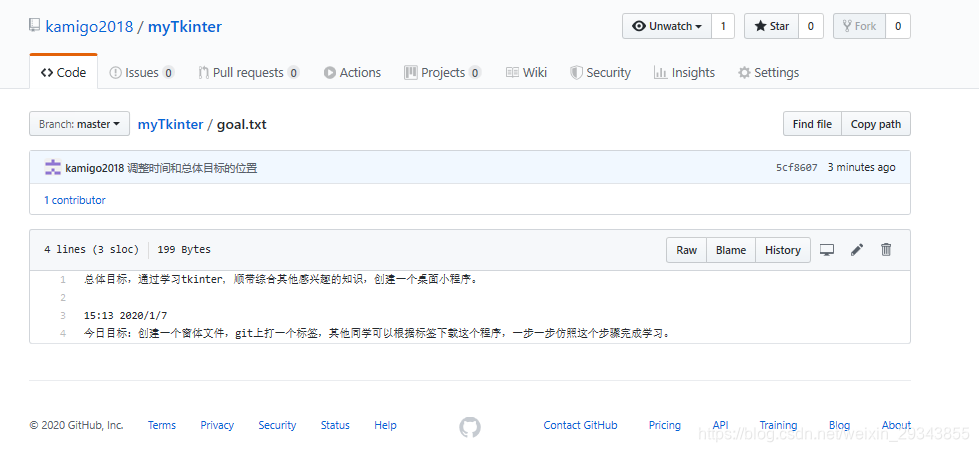Open the footer API link

pos(721,425)
